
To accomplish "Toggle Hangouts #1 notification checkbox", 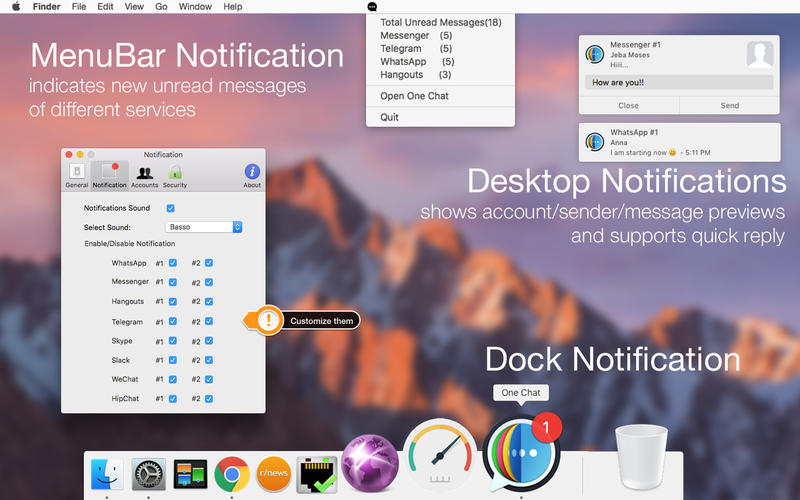I will 173,302.
